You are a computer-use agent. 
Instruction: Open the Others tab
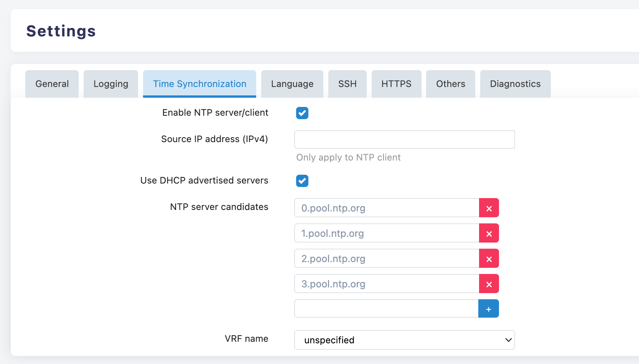(x=450, y=84)
